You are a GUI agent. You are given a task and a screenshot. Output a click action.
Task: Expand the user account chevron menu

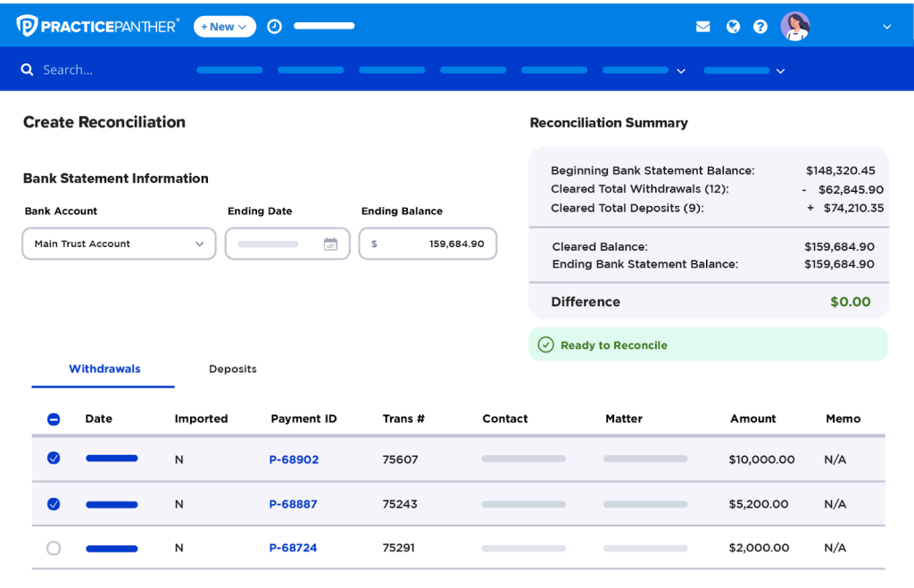(886, 27)
